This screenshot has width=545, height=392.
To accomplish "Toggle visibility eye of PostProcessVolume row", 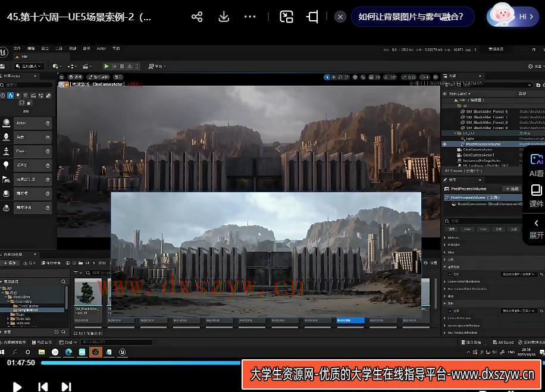I will coord(444,144).
